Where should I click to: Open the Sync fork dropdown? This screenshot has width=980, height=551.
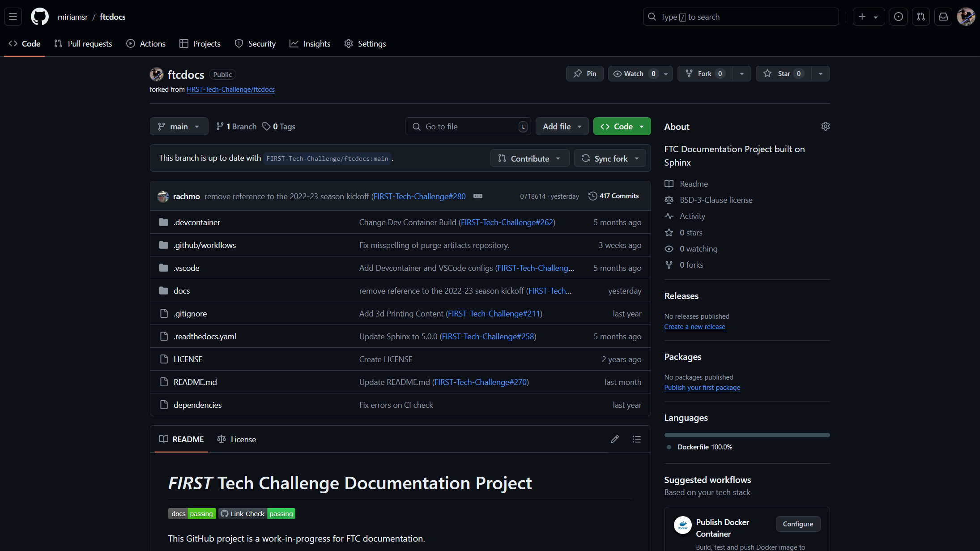[x=610, y=158]
